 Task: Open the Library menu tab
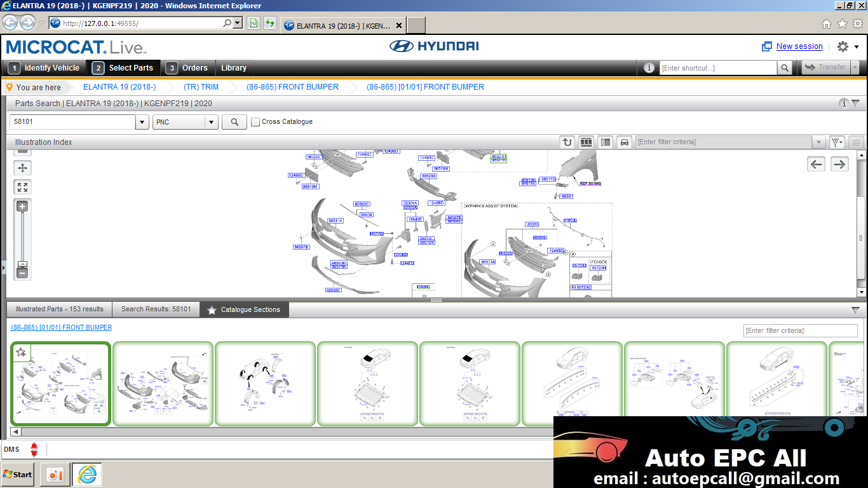coord(234,67)
